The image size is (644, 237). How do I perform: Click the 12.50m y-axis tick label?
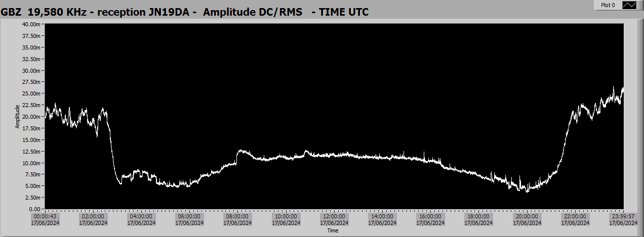pyautogui.click(x=31, y=152)
